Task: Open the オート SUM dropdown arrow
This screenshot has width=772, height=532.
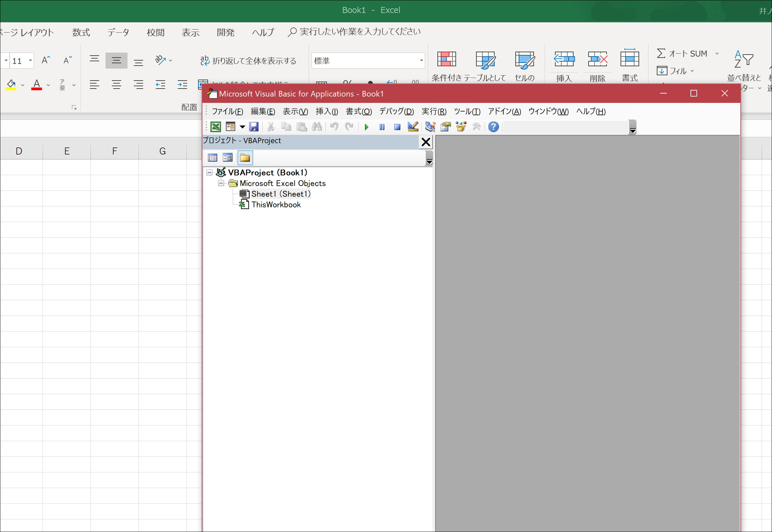Action: coord(717,54)
